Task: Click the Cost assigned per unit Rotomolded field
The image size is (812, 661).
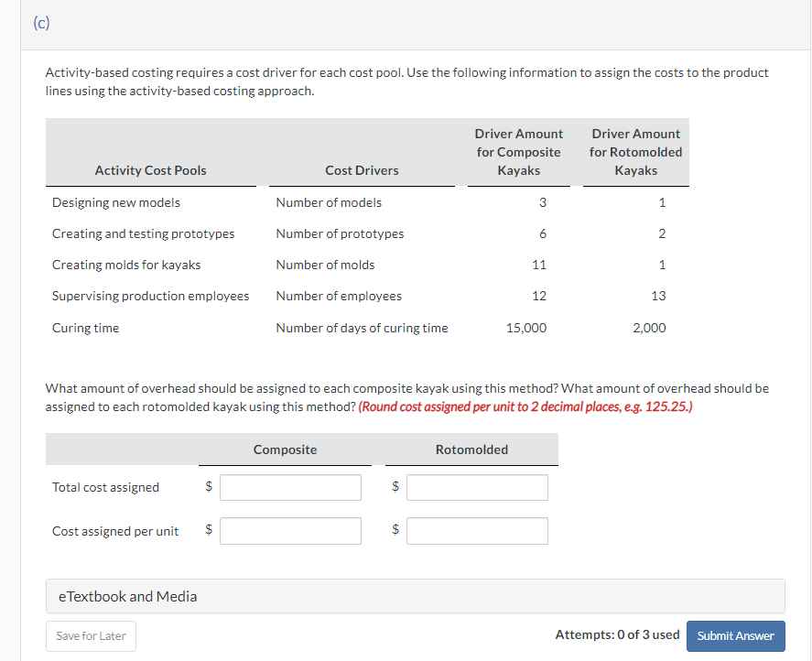Action: (x=477, y=530)
